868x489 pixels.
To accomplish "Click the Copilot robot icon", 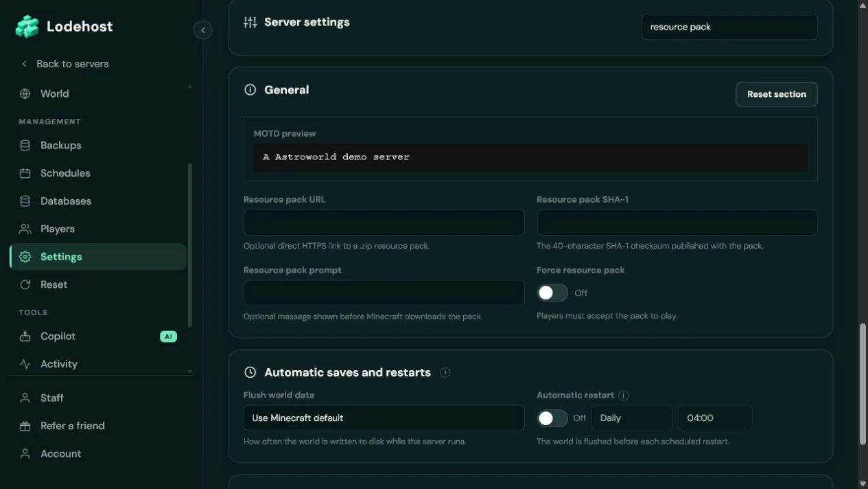I will (x=25, y=337).
